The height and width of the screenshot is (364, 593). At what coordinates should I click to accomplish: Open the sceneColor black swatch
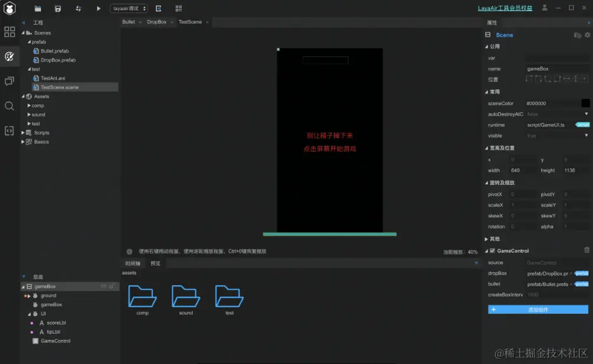pyautogui.click(x=585, y=103)
